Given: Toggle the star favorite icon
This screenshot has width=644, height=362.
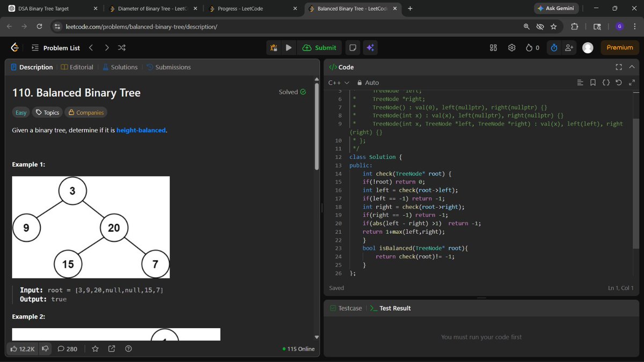Looking at the screenshot, I should click(x=95, y=349).
